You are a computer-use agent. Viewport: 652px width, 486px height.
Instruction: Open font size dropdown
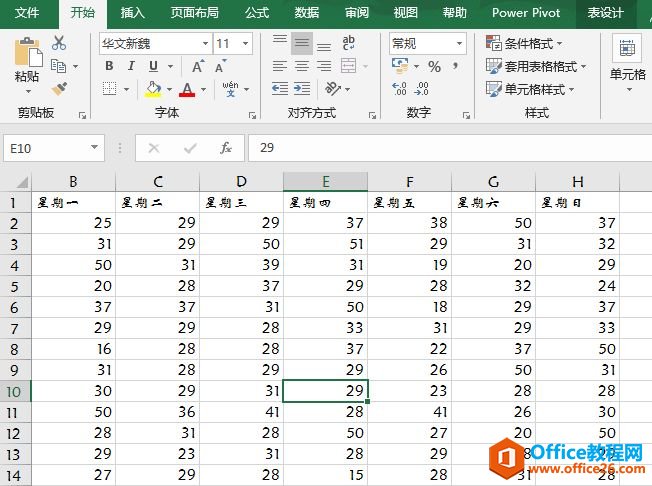245,43
